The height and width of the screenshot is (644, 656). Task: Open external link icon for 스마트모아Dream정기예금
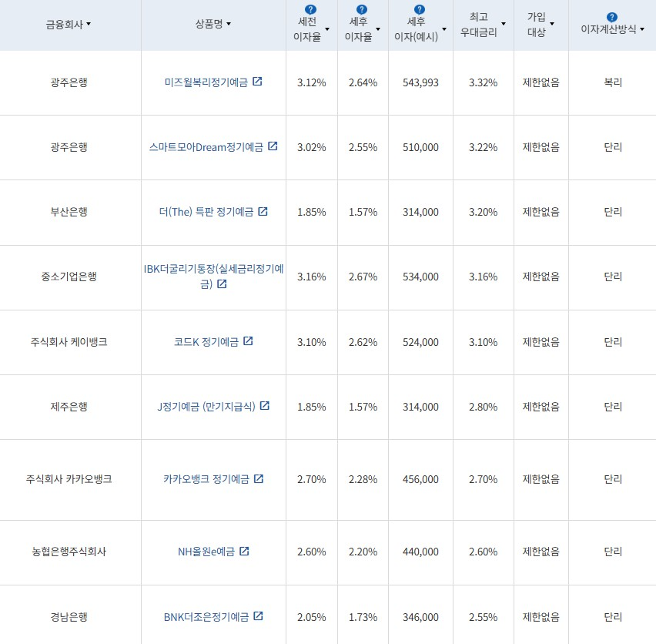[273, 146]
